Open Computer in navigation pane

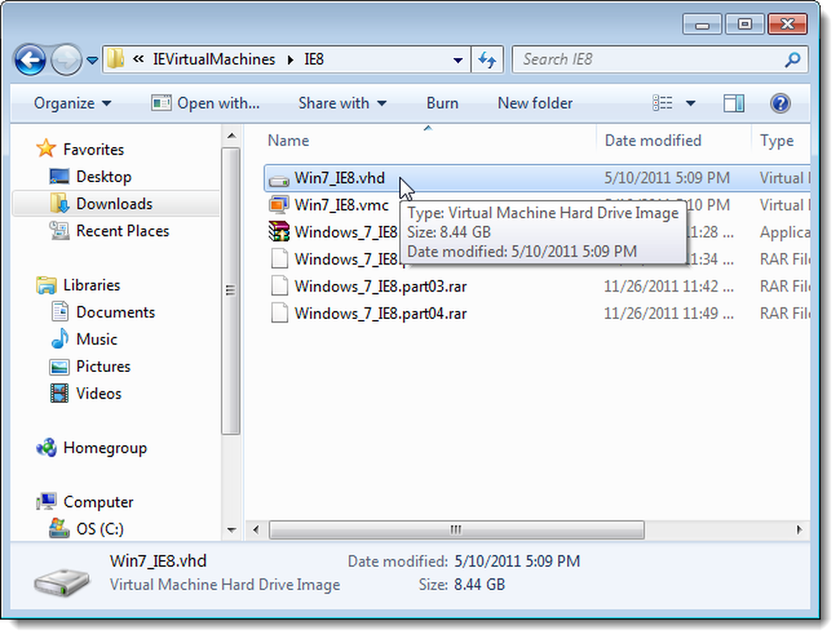point(98,502)
